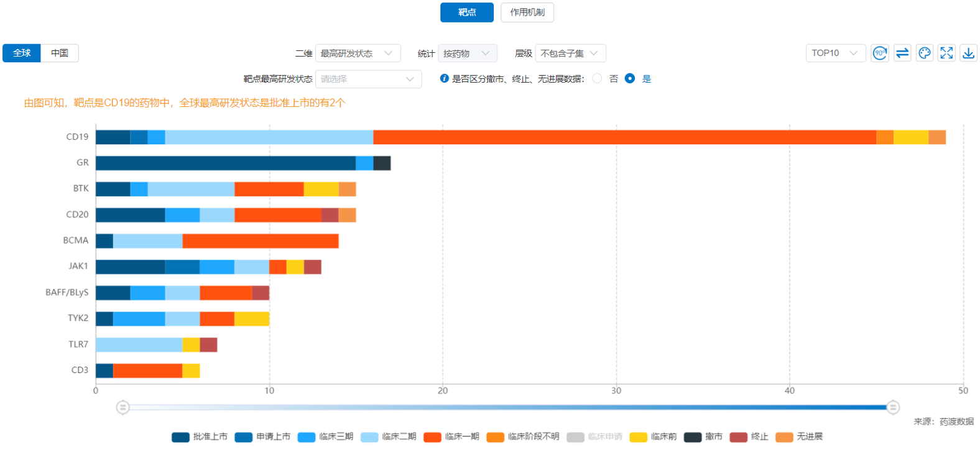Click the BCMA axis label

tap(76, 241)
